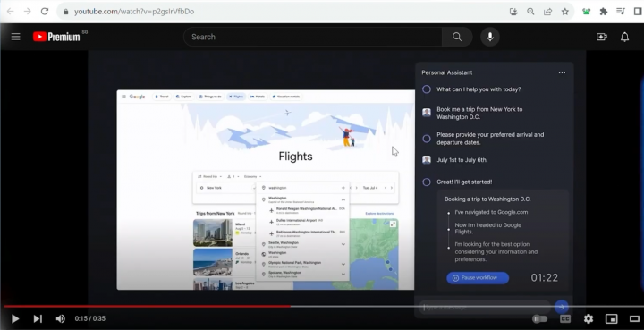
Task: Click the YouTube Premium logo
Action: pyautogui.click(x=56, y=37)
